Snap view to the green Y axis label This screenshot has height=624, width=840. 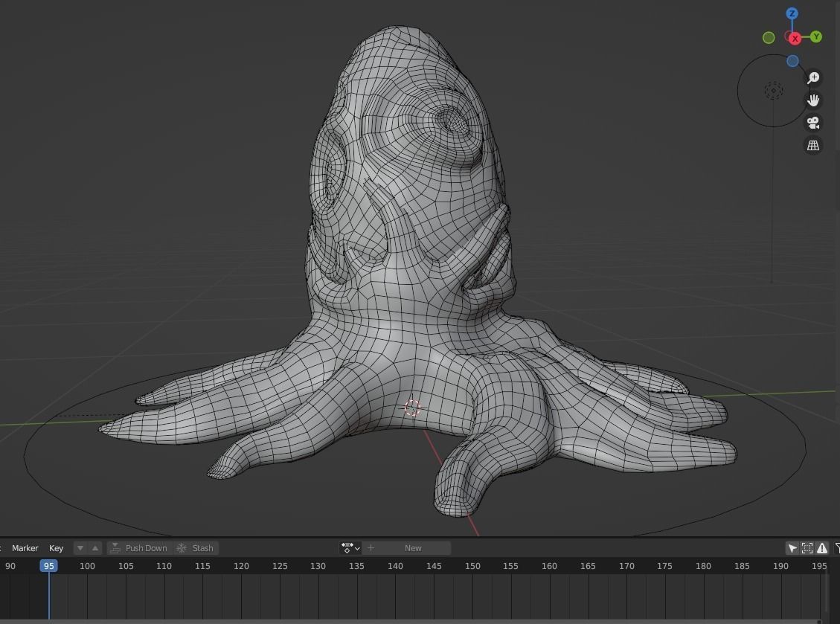point(816,36)
